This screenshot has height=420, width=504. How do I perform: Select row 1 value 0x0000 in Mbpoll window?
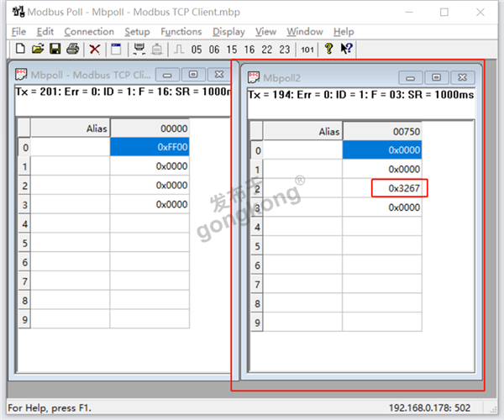(150, 166)
